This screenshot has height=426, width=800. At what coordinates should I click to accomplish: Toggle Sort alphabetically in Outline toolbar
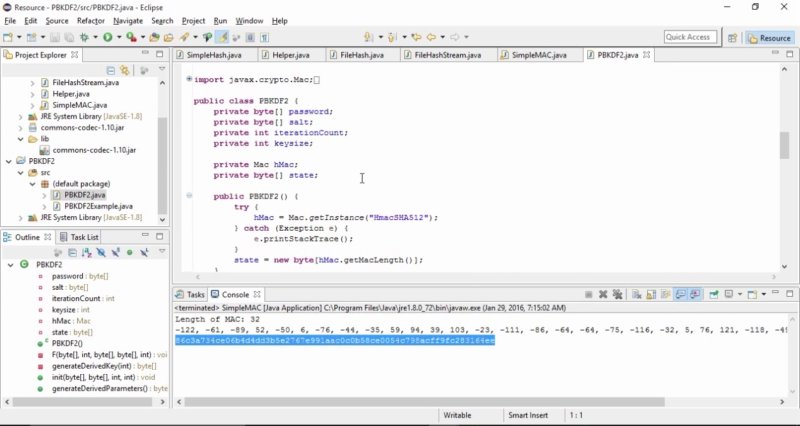tap(87, 252)
